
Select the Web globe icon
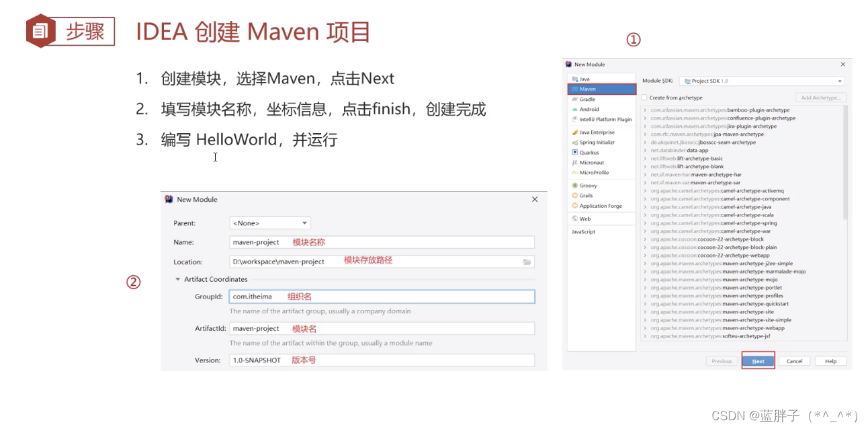[x=574, y=219]
